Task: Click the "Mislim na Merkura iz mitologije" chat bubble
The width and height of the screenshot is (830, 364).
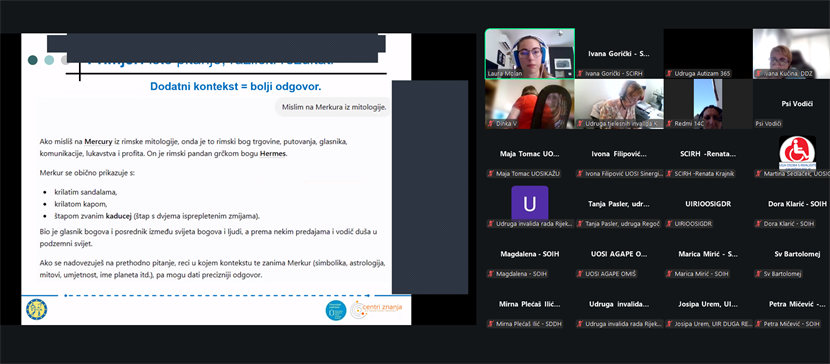Action: pos(334,107)
